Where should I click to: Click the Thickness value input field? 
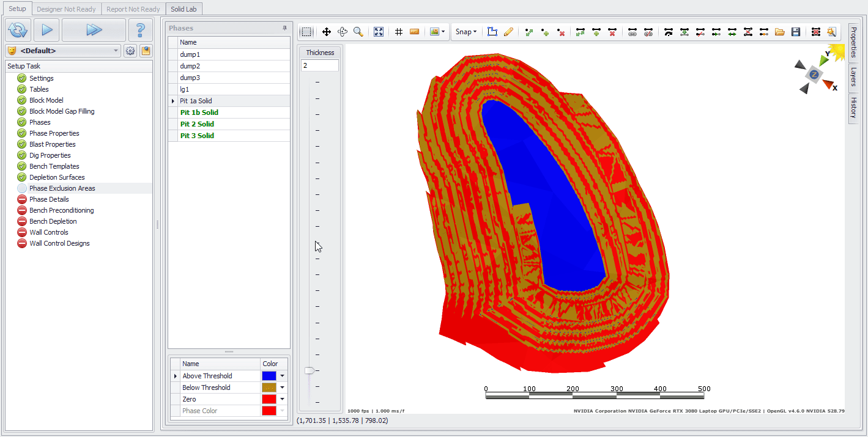(x=319, y=65)
